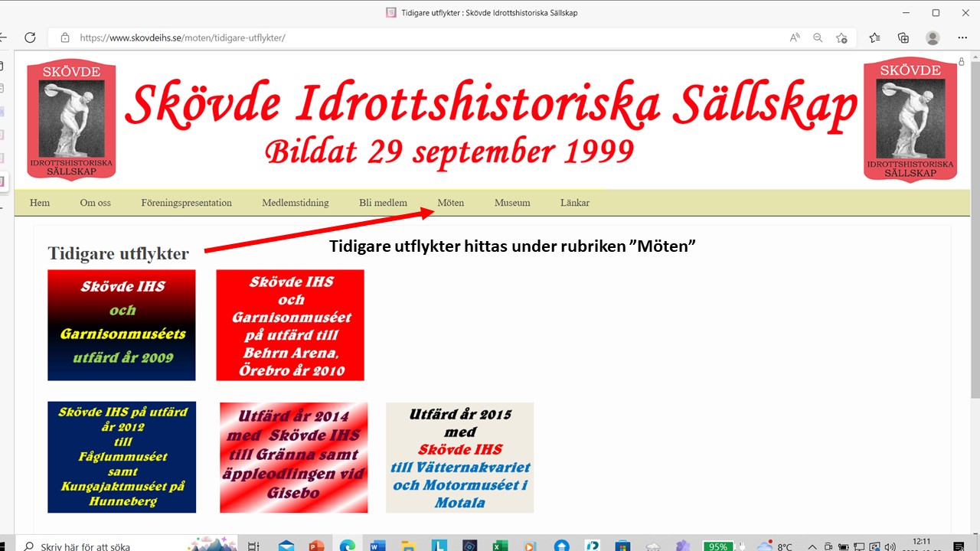Open Excel from the taskbar
Viewport: 980px width, 551px height.
pos(500,546)
